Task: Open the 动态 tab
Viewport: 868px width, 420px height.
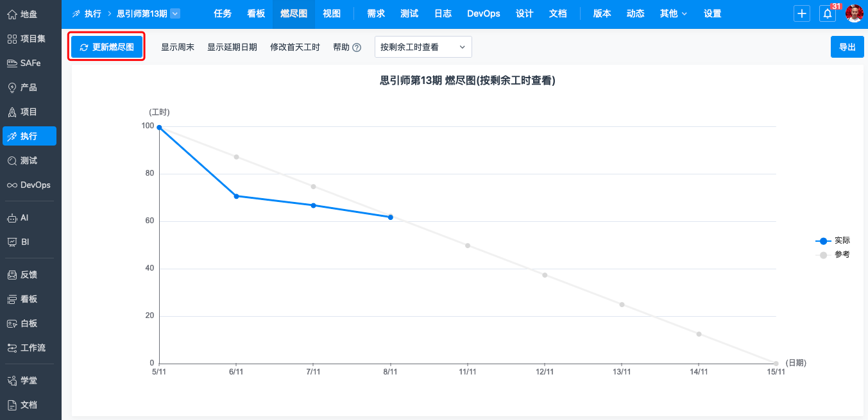Action: click(x=635, y=13)
